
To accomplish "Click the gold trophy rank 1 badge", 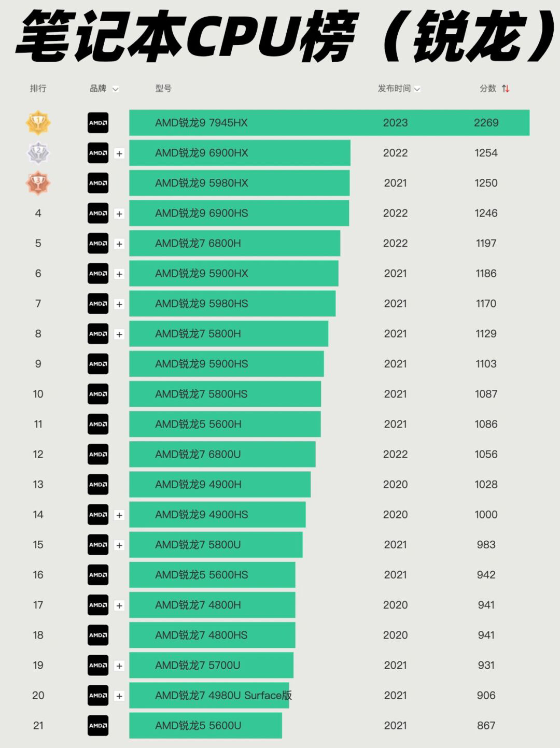I will tap(38, 123).
